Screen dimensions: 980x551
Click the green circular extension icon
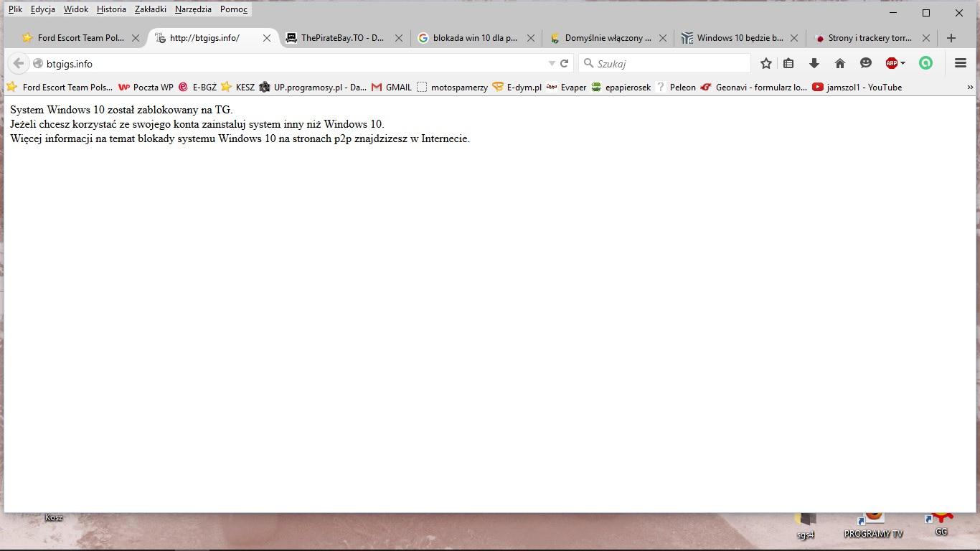pyautogui.click(x=926, y=64)
